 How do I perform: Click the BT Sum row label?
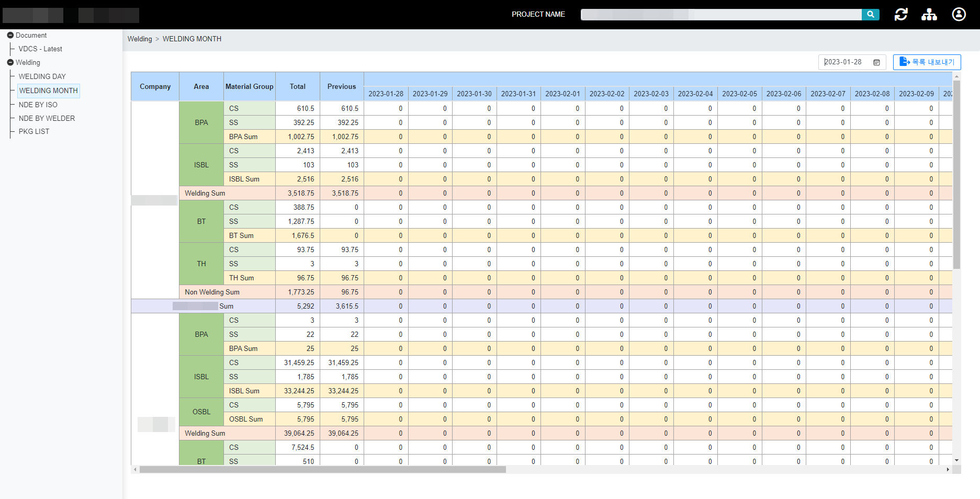(241, 235)
